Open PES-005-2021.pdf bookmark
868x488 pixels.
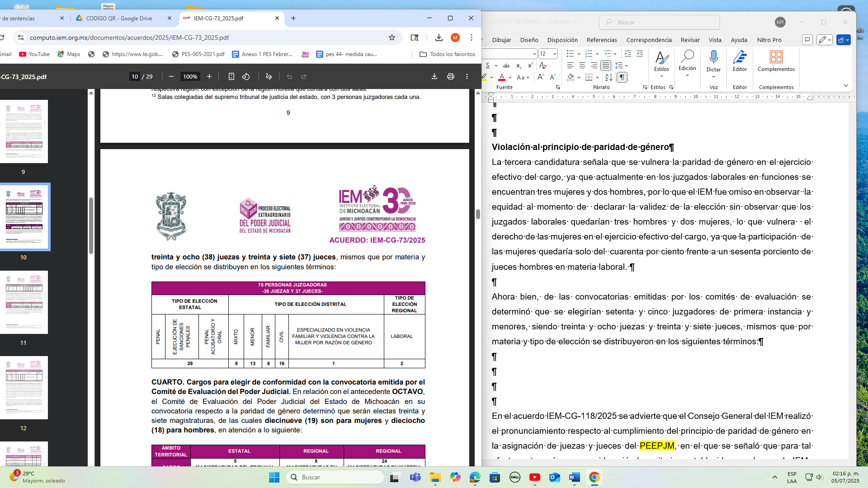point(198,54)
